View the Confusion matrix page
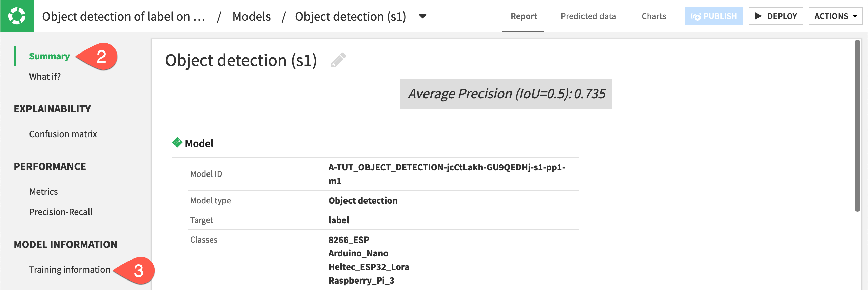The width and height of the screenshot is (868, 290). (x=63, y=134)
